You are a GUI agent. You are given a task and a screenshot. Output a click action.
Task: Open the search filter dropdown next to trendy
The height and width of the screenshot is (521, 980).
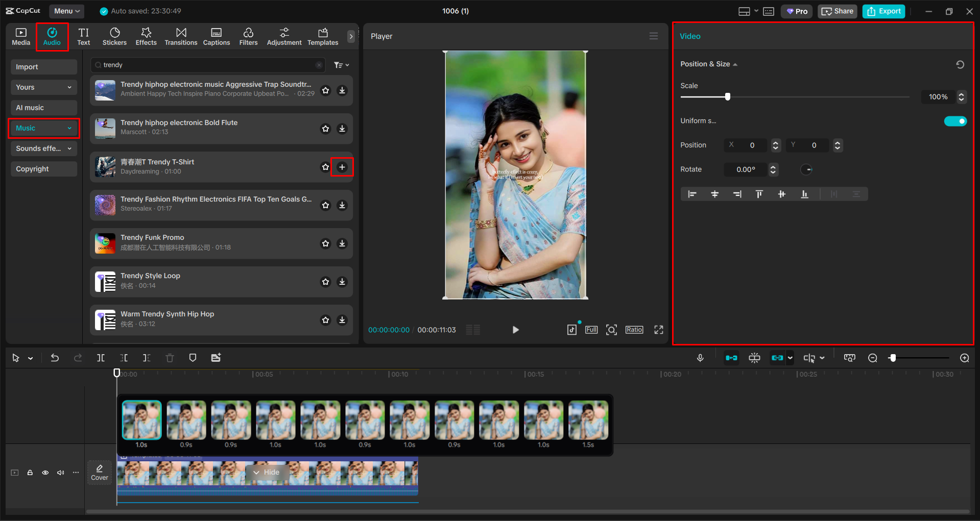[x=341, y=65]
